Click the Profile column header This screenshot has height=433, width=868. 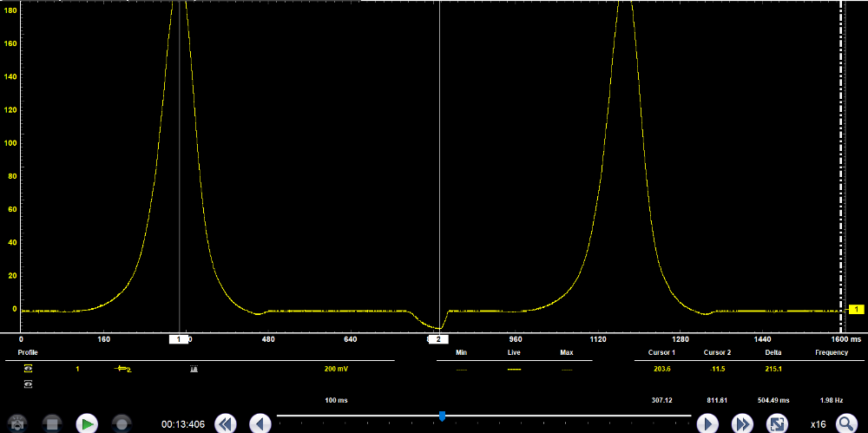point(28,352)
